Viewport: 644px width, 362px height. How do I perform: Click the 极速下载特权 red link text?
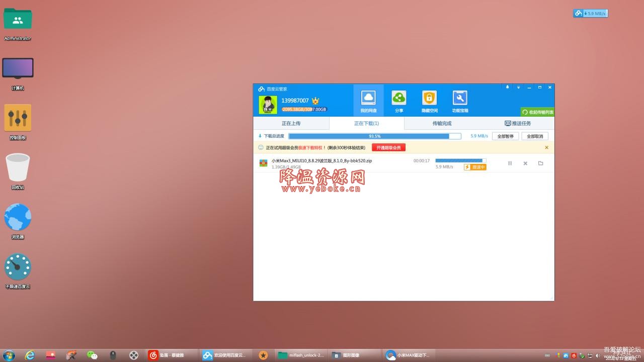click(310, 148)
